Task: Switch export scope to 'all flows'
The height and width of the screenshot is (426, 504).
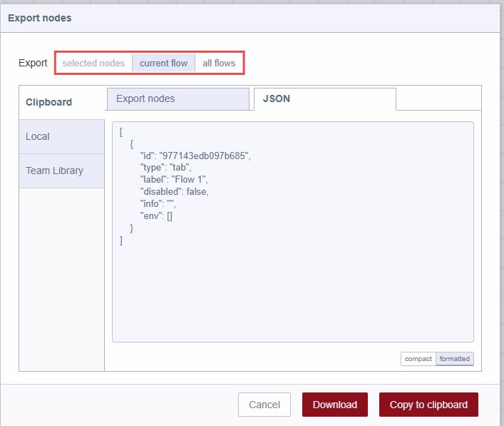Action: coord(219,63)
